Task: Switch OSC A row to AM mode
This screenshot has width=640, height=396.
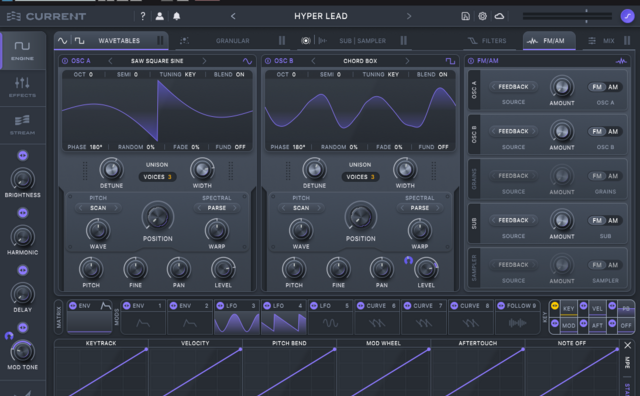Action: [x=613, y=87]
